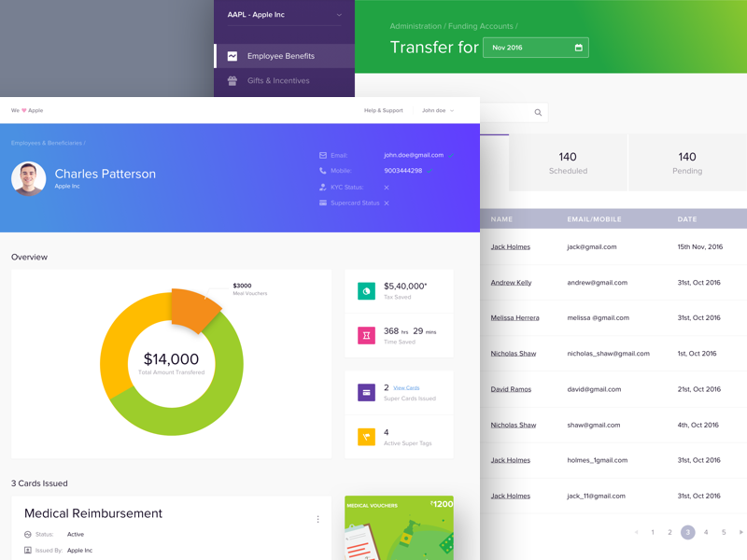Click the pink Time Saved hourglass icon
Screen dimensions: 747x560
click(366, 335)
